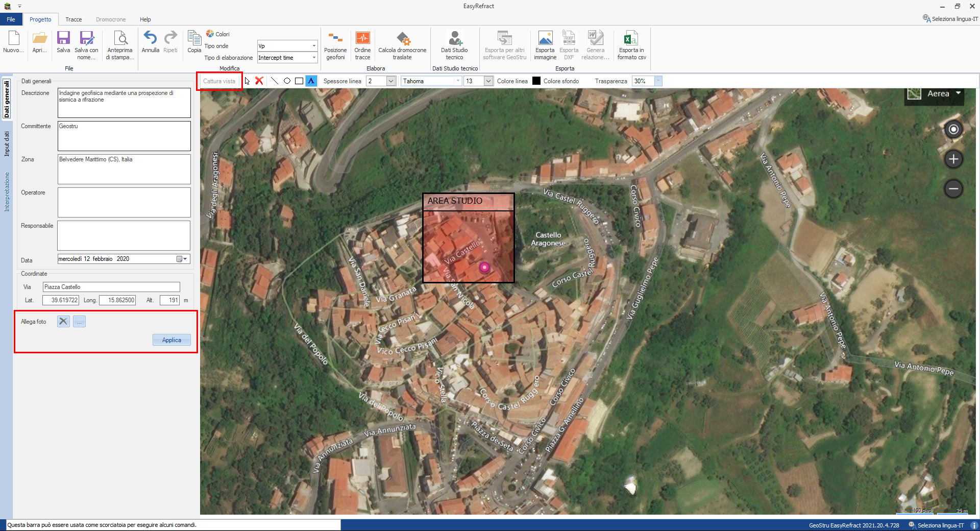The height and width of the screenshot is (531, 980).
Task: Switch to Tracce ribbon tab
Action: (x=73, y=19)
